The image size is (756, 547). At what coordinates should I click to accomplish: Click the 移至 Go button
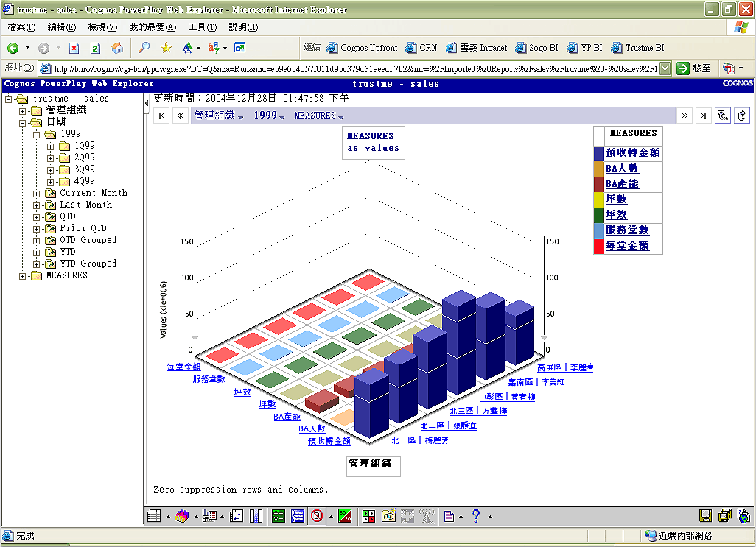pos(694,68)
